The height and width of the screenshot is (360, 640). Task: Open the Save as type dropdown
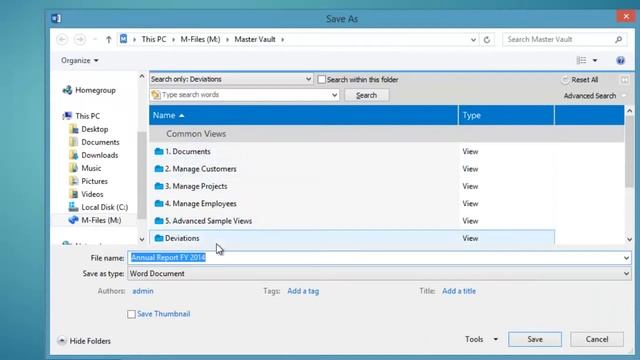(379, 273)
